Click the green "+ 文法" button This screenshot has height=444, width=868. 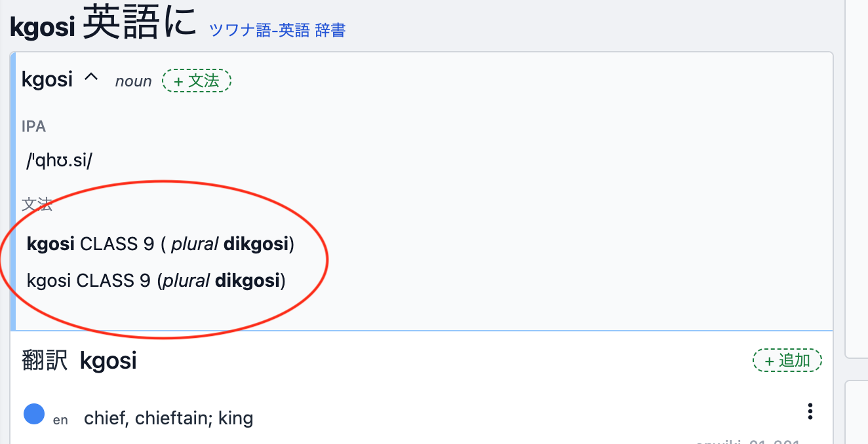[x=197, y=81]
